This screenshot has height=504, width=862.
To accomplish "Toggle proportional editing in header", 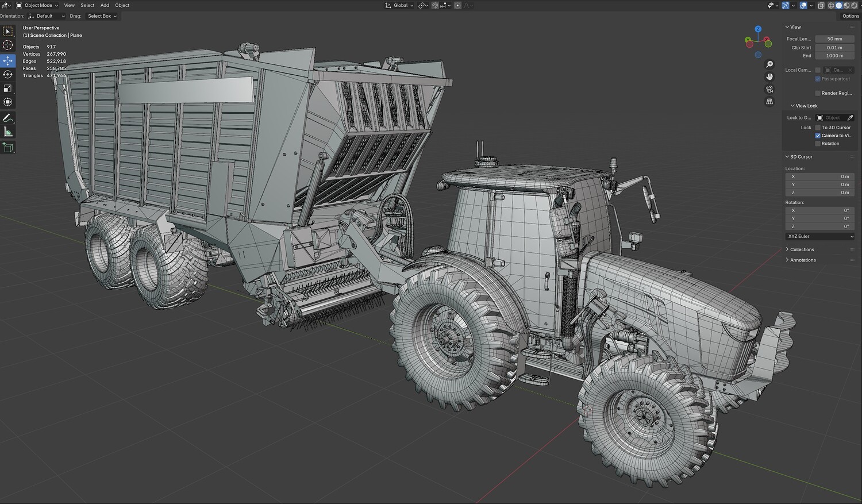I will coord(457,5).
